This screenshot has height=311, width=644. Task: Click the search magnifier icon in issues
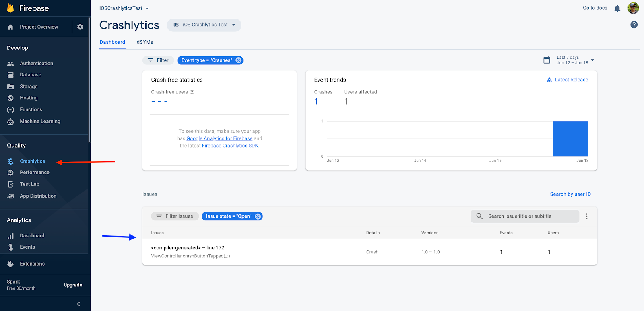coord(479,216)
